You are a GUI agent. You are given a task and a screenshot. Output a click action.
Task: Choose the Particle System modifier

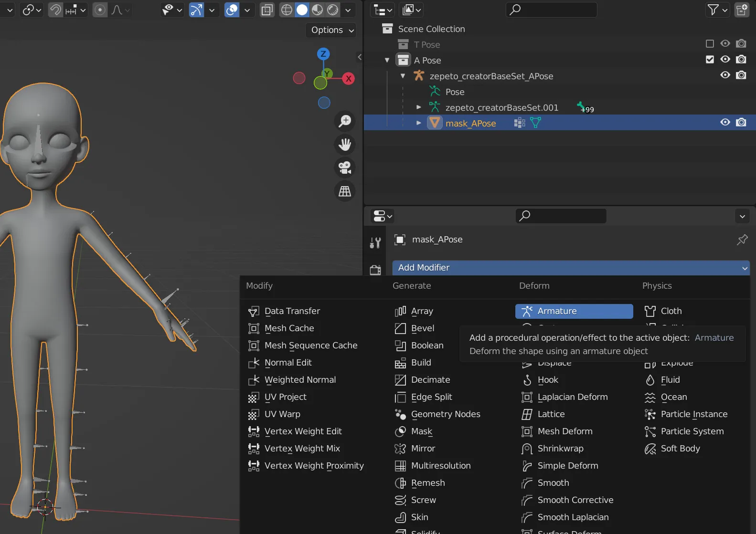pyautogui.click(x=684, y=431)
